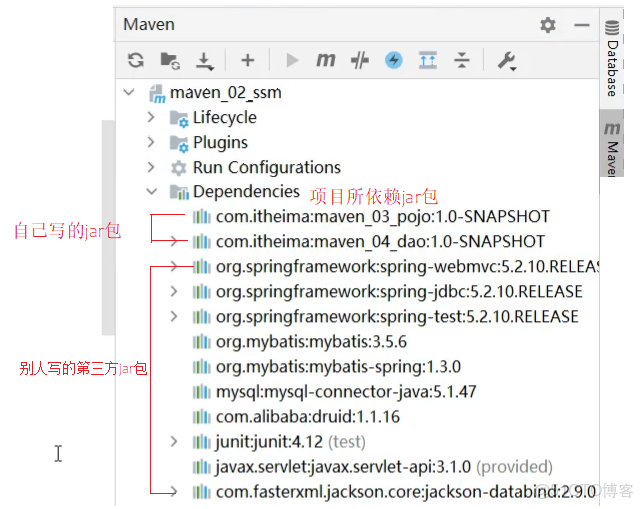This screenshot has width=644, height=509.
Task: Expand the Plugins node
Action: (151, 142)
